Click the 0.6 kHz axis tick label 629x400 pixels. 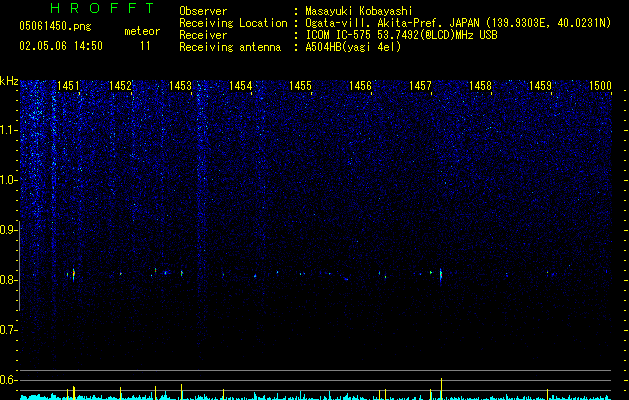[8, 380]
